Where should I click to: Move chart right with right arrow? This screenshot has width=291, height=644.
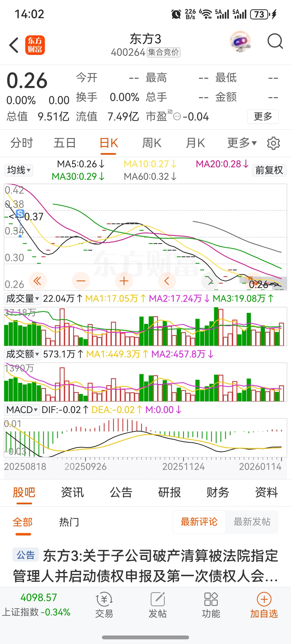pos(210,281)
